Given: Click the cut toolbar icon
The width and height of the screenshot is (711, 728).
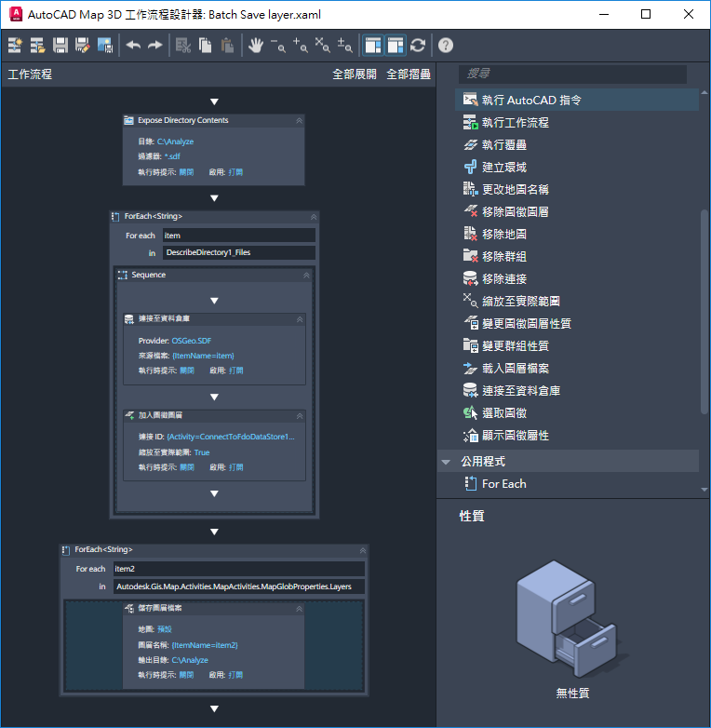Looking at the screenshot, I should (x=183, y=45).
